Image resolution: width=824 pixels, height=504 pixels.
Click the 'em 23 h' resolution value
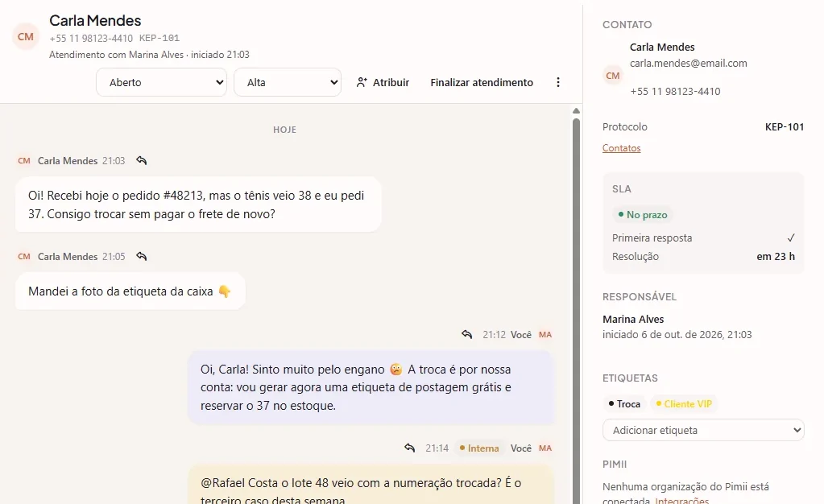coord(776,257)
